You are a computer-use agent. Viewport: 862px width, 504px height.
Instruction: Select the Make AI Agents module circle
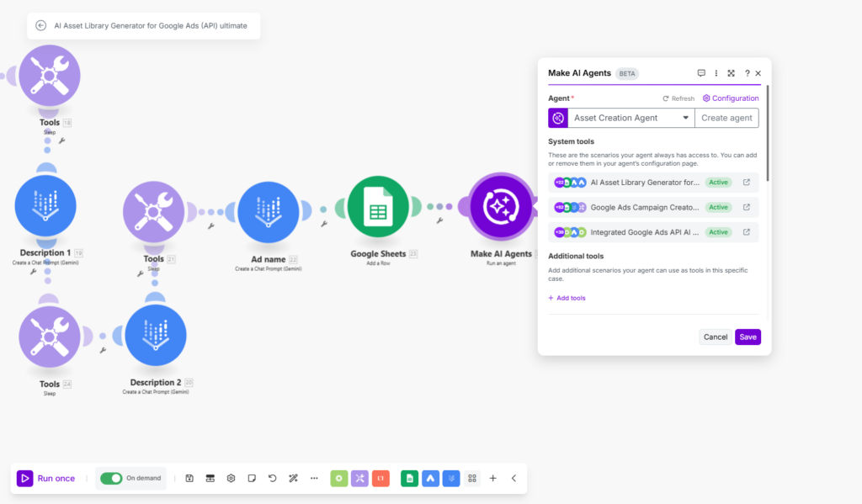pyautogui.click(x=501, y=207)
